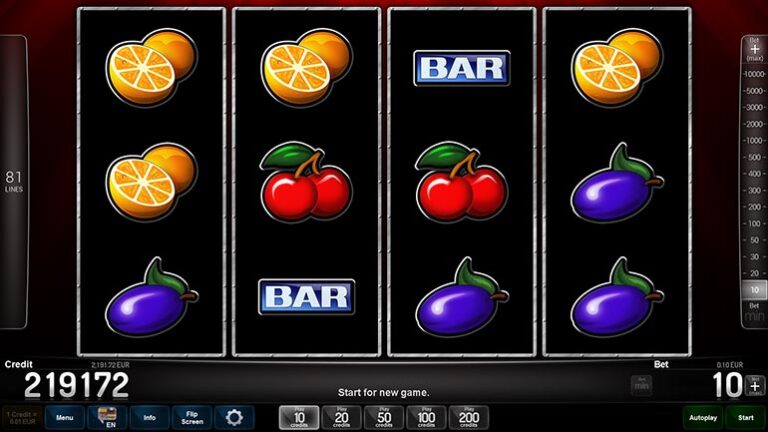Screen dimensions: 768x432
Task: Click the BAR symbol on the third reel
Action: [462, 68]
